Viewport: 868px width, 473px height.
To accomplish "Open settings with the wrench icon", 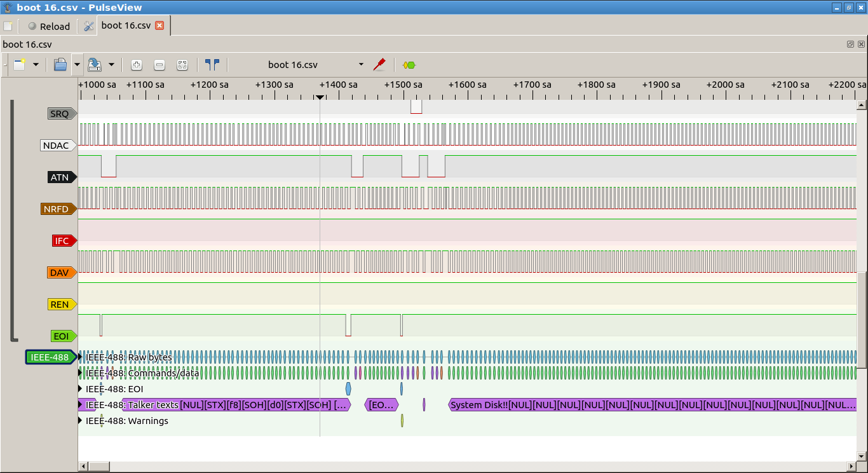I will click(88, 26).
